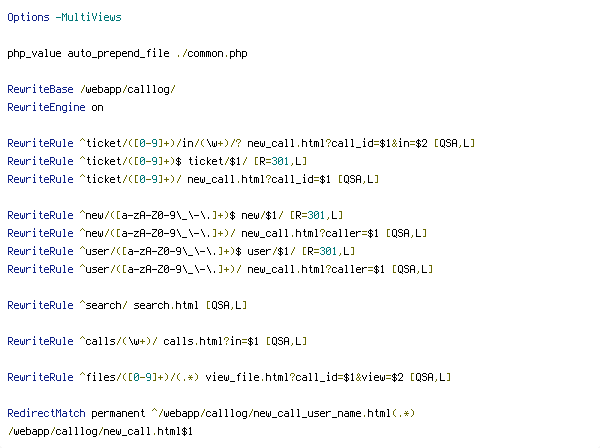
Task: Click the ./common.php file path
Action: point(212,54)
